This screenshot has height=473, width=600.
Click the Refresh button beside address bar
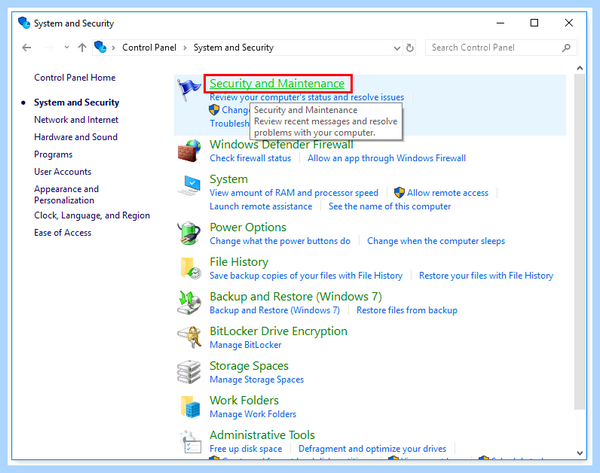[410, 48]
